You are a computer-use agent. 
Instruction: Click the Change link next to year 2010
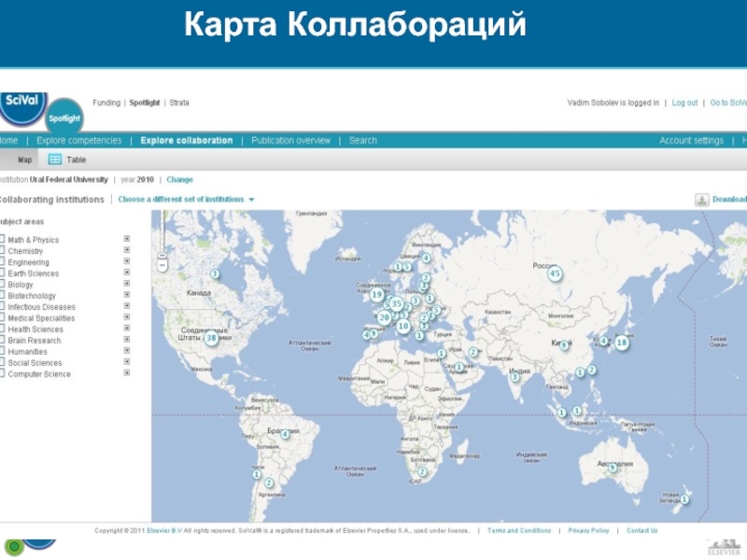click(x=179, y=179)
